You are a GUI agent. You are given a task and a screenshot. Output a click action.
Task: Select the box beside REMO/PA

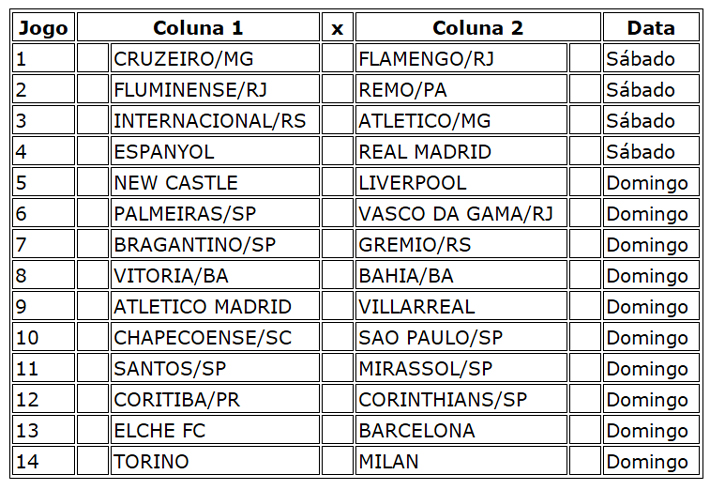pos(585,89)
